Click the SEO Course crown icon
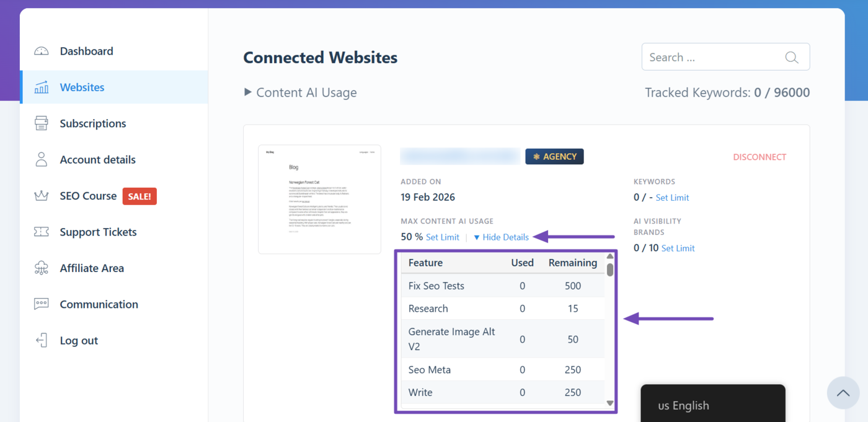This screenshot has width=868, height=422. pos(42,196)
